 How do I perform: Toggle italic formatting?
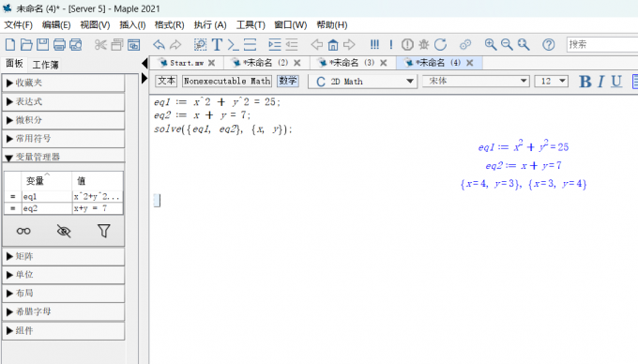point(601,82)
